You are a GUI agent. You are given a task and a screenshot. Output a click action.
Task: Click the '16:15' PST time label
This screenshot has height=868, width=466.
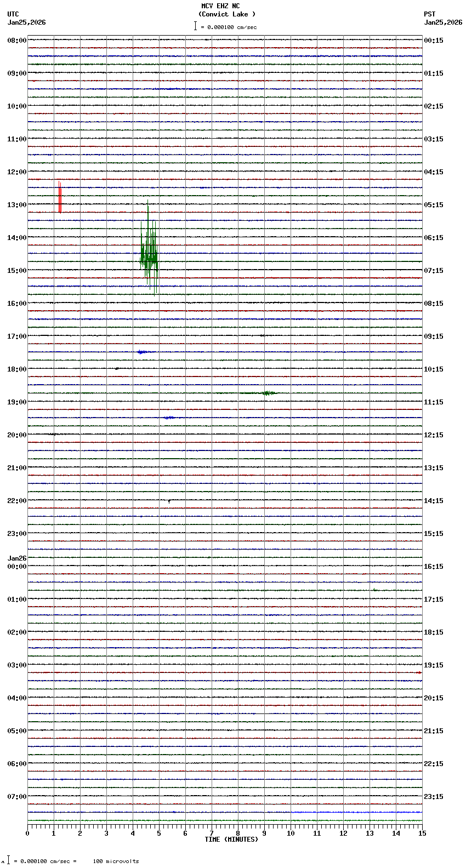tap(434, 567)
